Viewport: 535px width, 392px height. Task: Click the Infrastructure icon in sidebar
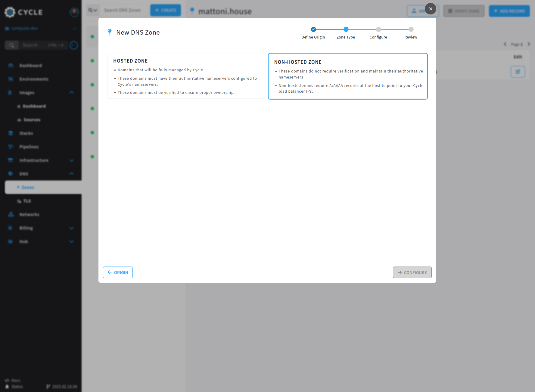(11, 160)
